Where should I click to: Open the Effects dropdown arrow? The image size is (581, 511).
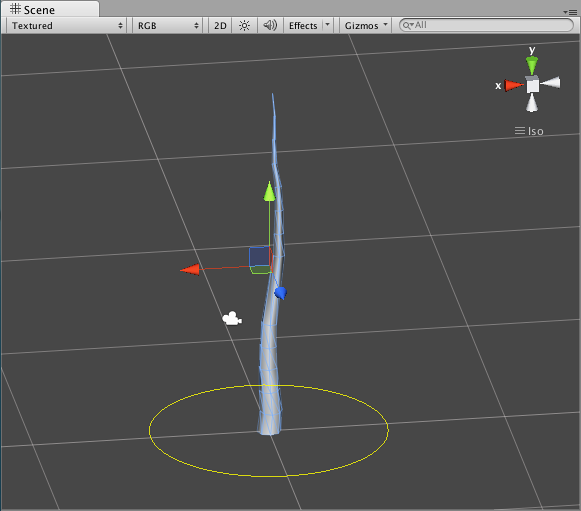[x=328, y=25]
